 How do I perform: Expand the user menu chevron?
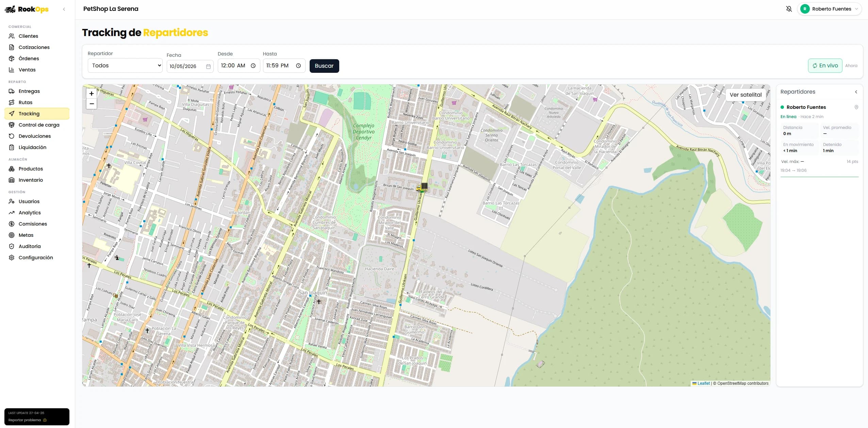point(856,9)
